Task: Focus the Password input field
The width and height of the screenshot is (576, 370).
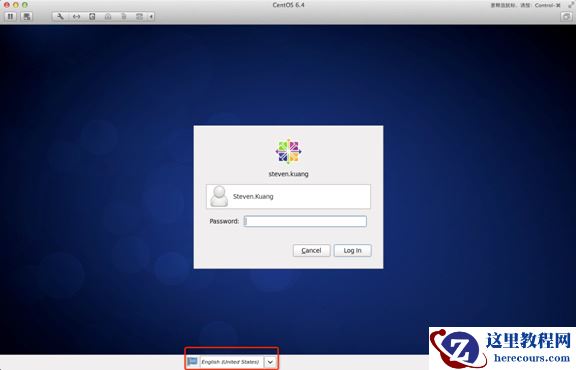Action: pyautogui.click(x=305, y=221)
